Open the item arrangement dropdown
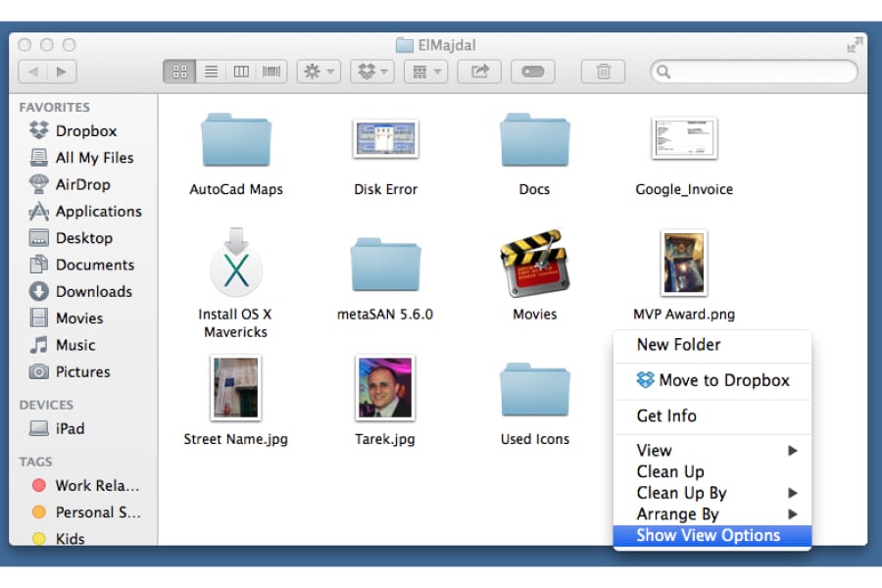Image resolution: width=882 pixels, height=588 pixels. click(426, 72)
